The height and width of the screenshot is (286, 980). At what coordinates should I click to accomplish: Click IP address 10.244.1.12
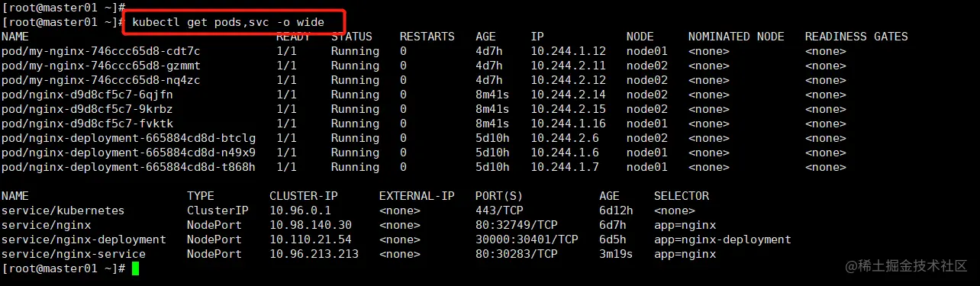coord(569,51)
